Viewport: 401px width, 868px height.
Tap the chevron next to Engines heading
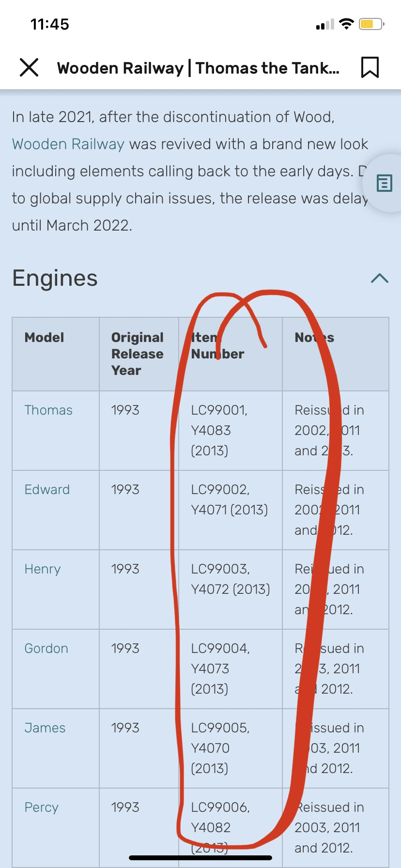[x=379, y=278]
